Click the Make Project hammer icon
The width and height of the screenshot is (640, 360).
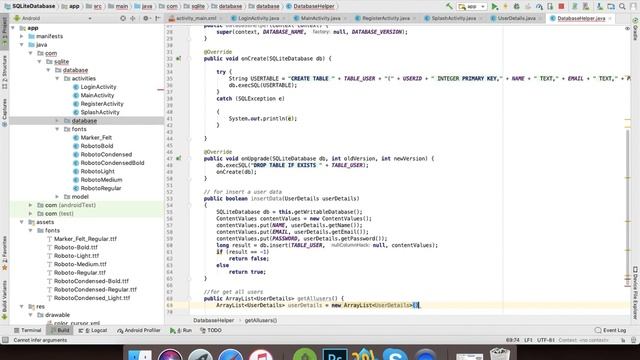coord(449,6)
